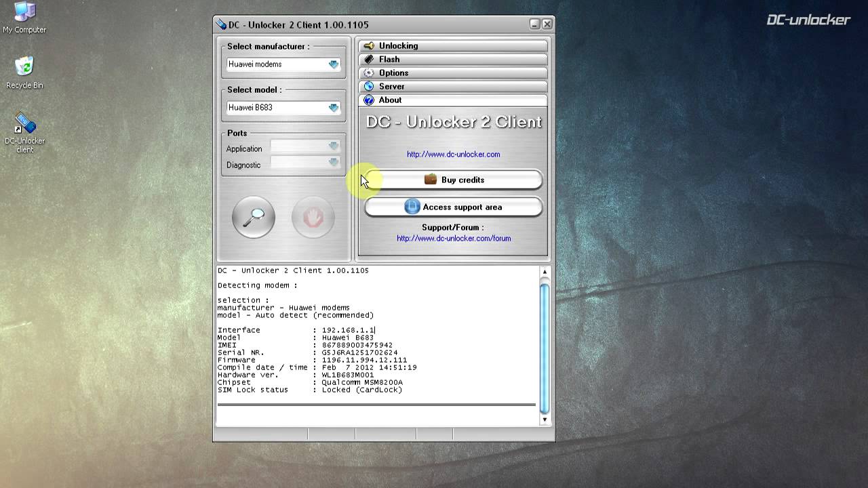Click the gear icon beside Options
This screenshot has width=868, height=488.
point(369,73)
